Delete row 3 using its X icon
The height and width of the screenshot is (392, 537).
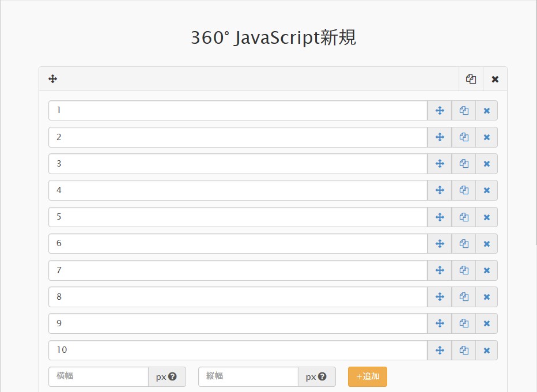[x=487, y=164]
